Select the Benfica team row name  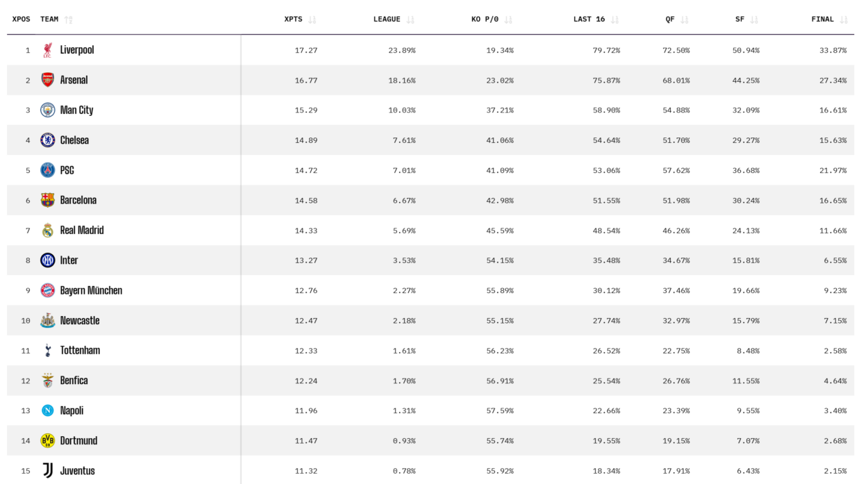(74, 381)
